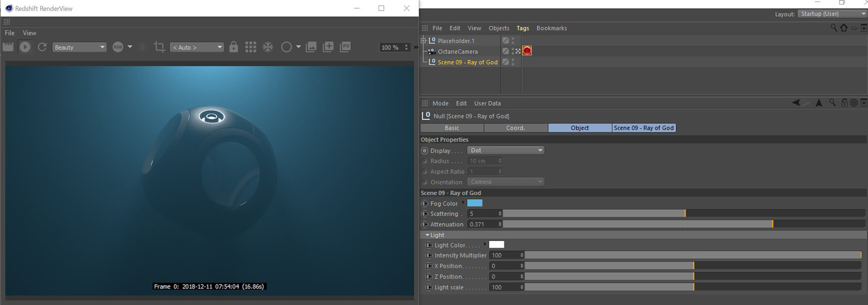Image resolution: width=868 pixels, height=305 pixels.
Task: Click the image snapshot icon
Action: tap(311, 47)
